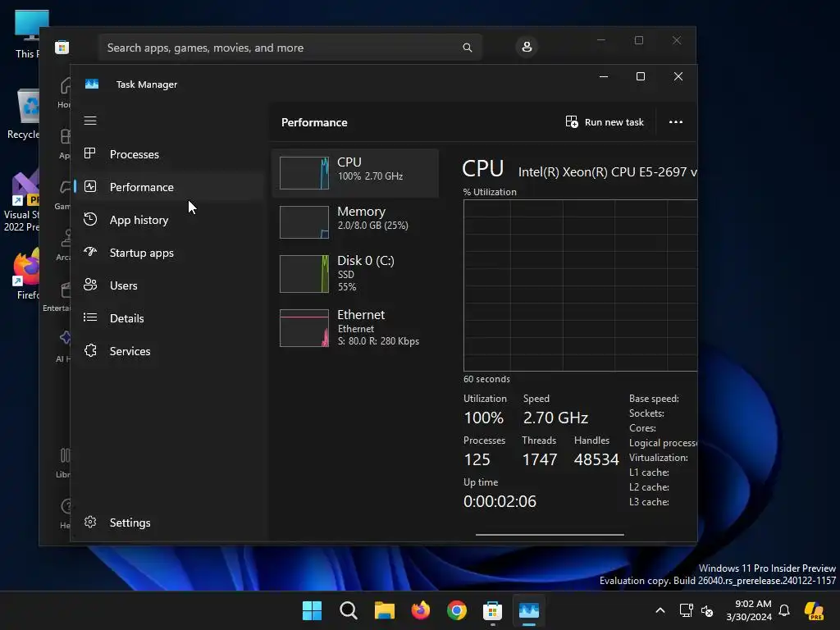Click the Microsoft Store logo icon
Image resolution: width=840 pixels, height=630 pixels.
(x=62, y=47)
